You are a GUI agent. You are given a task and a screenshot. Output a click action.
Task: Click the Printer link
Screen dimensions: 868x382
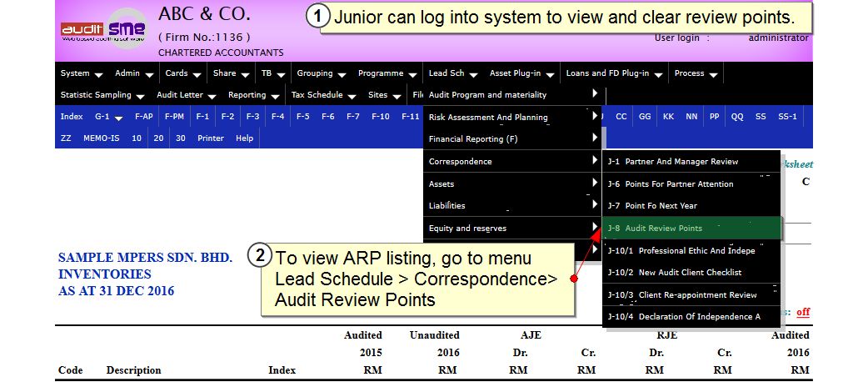(211, 138)
